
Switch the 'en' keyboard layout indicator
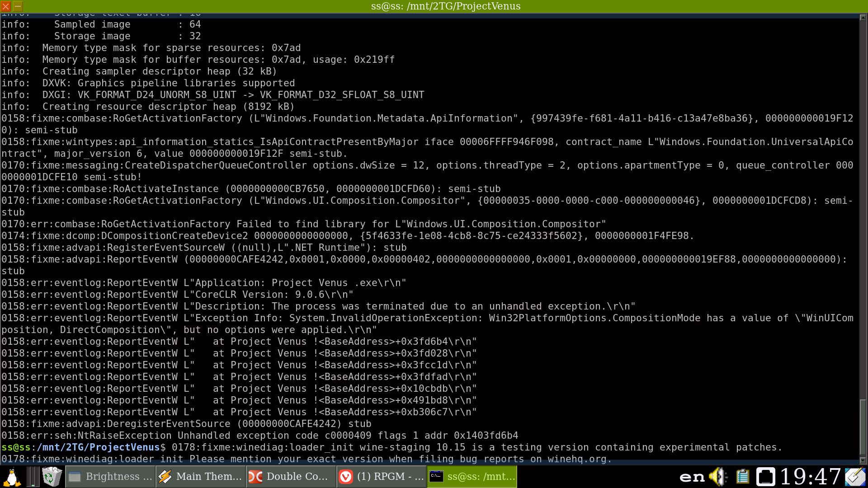click(x=692, y=477)
